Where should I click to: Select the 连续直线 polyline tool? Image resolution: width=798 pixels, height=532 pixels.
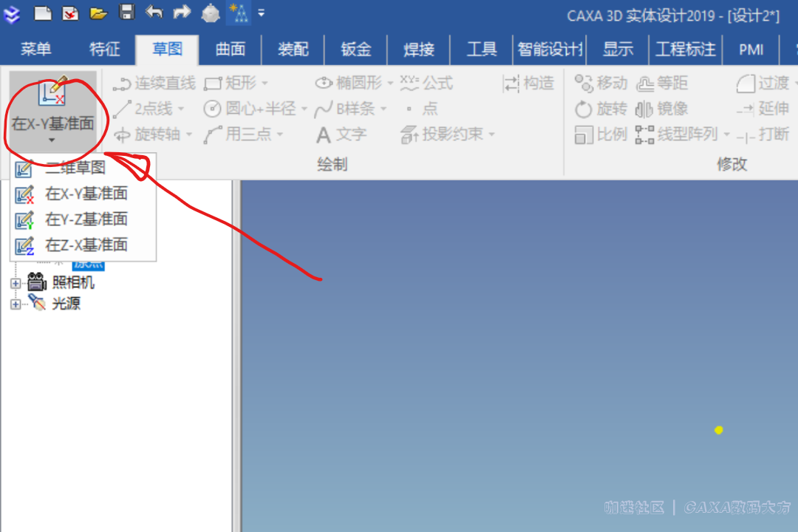tap(154, 83)
